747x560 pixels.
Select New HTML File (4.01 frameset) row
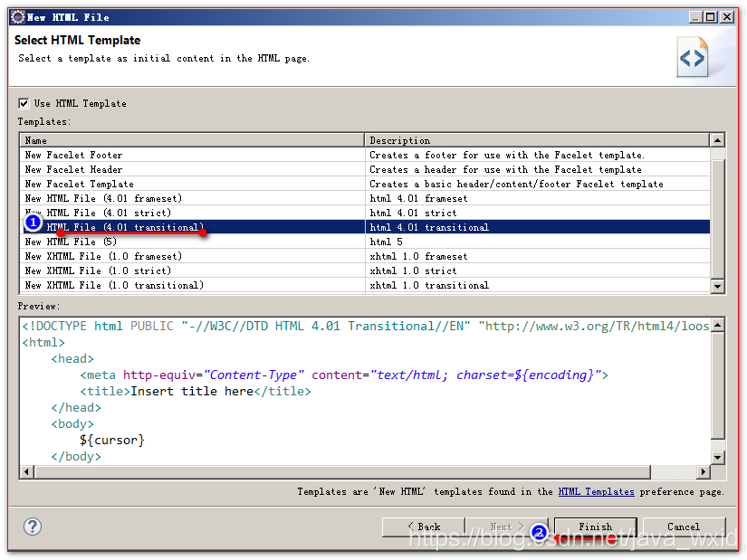point(365,198)
